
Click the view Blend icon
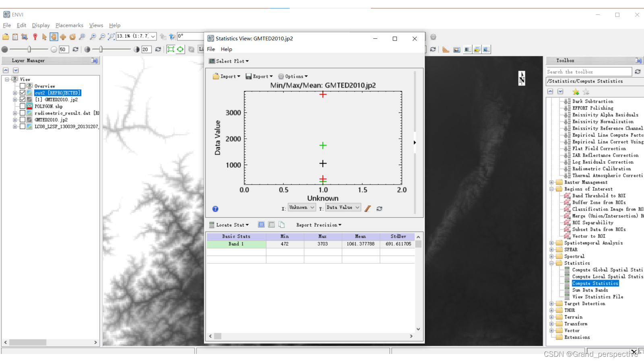point(467,49)
